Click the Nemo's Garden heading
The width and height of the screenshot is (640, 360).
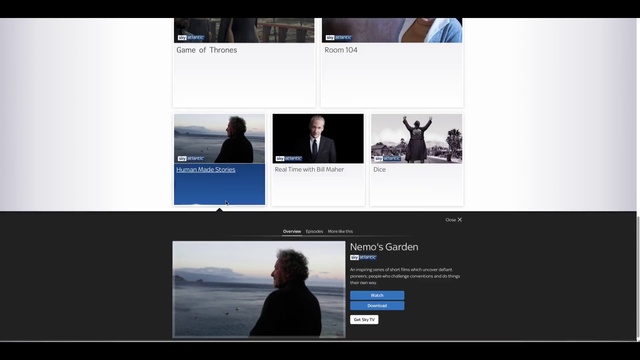(x=384, y=247)
